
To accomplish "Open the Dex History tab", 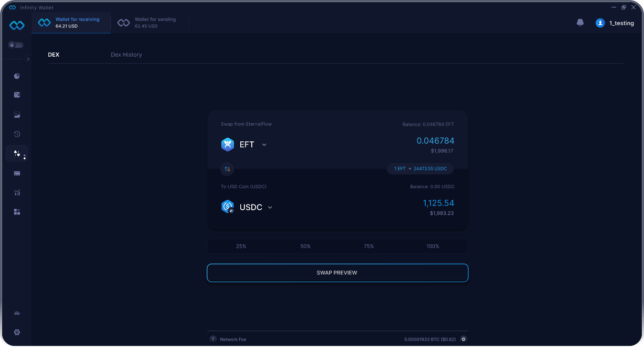I will [x=126, y=55].
